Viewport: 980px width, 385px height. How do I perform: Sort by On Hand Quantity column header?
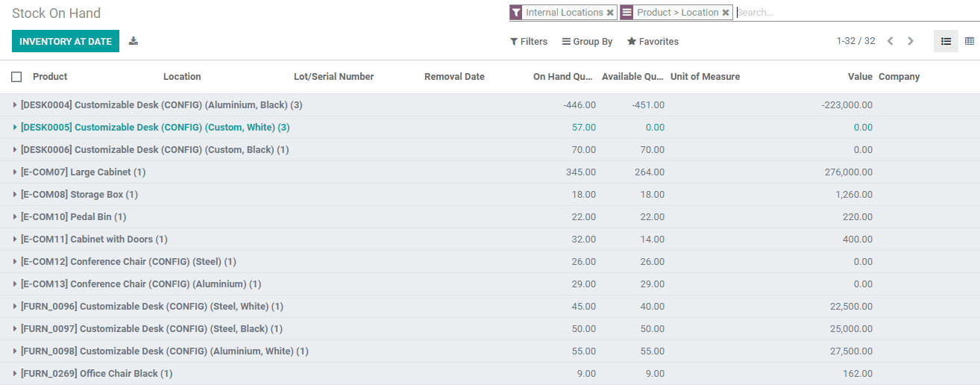click(563, 77)
